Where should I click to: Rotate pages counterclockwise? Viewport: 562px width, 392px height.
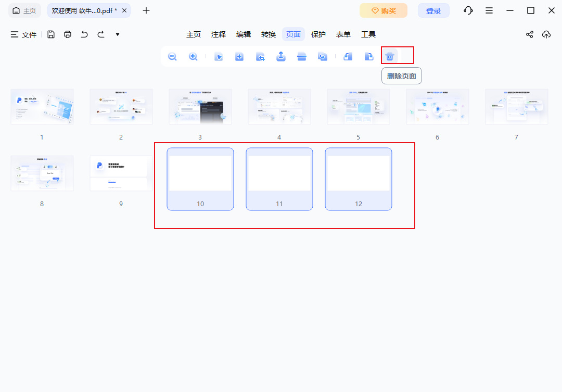[x=348, y=57]
